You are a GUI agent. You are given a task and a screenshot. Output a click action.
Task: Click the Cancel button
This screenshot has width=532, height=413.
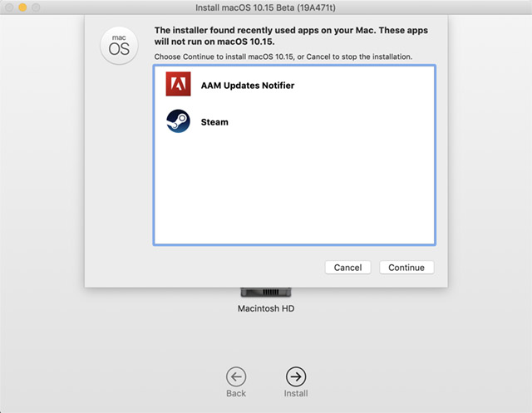pos(347,268)
